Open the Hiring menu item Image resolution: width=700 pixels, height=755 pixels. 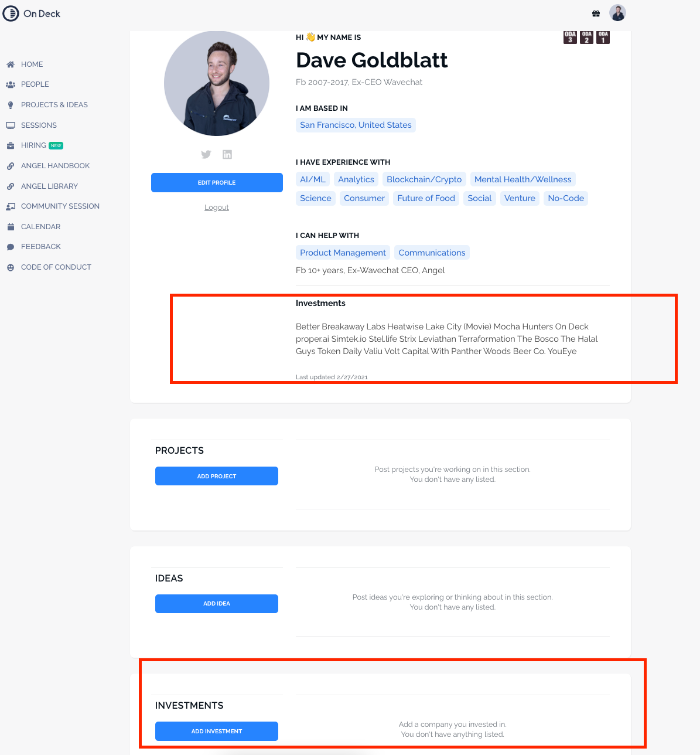pos(33,145)
